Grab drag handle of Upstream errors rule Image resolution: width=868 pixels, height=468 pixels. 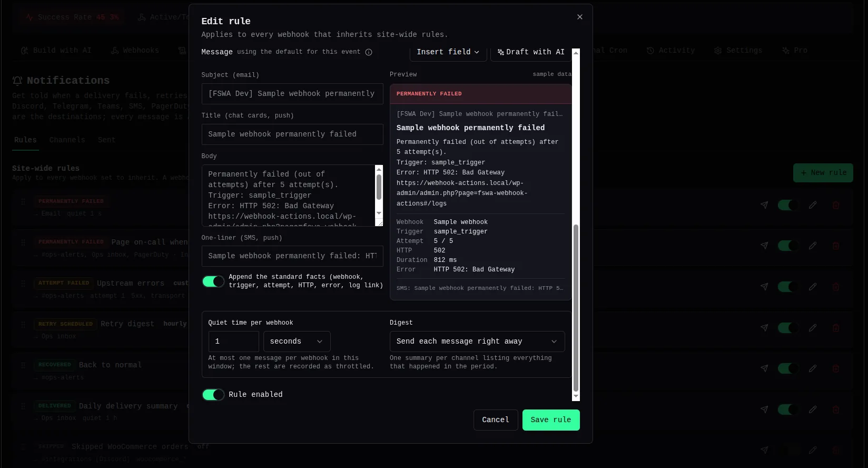pyautogui.click(x=23, y=284)
